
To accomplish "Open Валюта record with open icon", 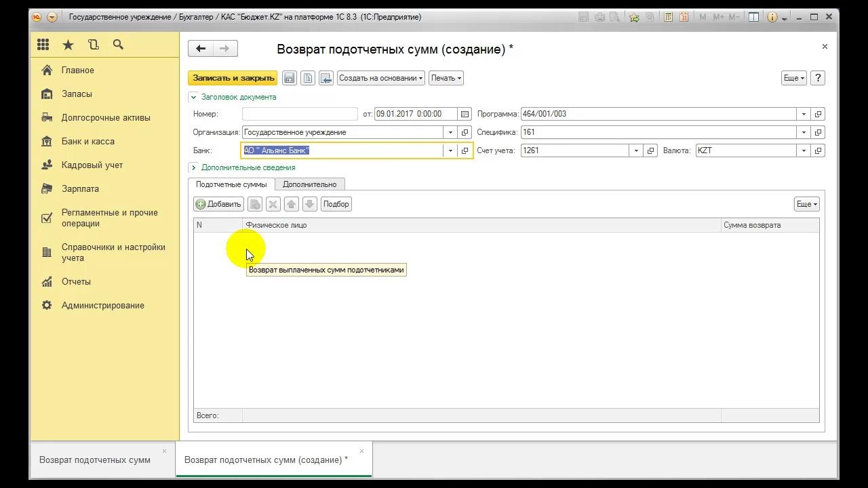I will coord(818,150).
